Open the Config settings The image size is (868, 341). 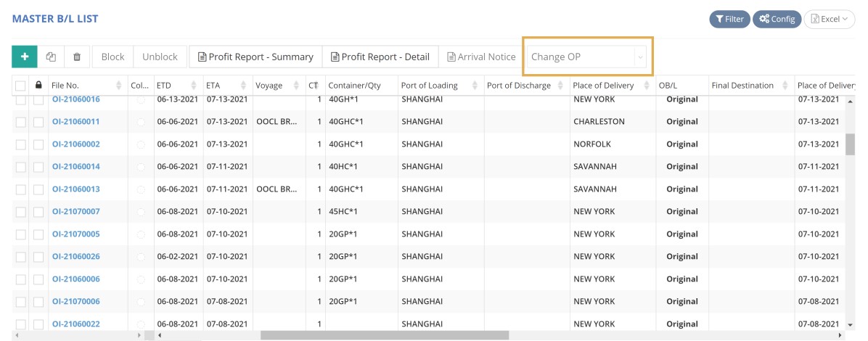[x=777, y=19]
